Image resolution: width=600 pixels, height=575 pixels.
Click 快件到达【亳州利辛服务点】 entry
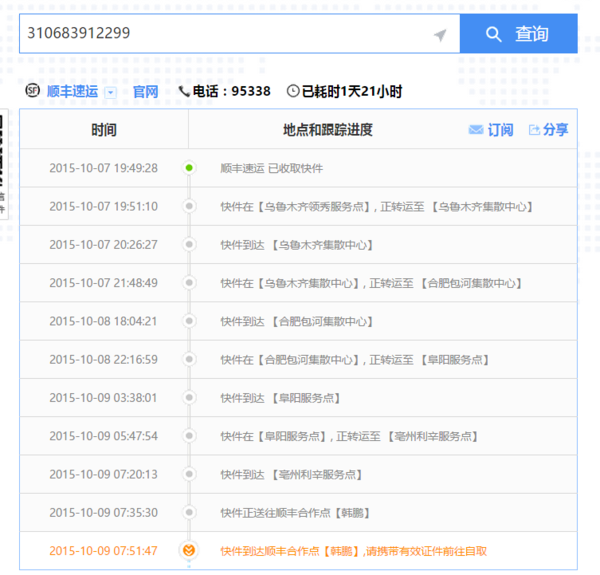click(291, 474)
